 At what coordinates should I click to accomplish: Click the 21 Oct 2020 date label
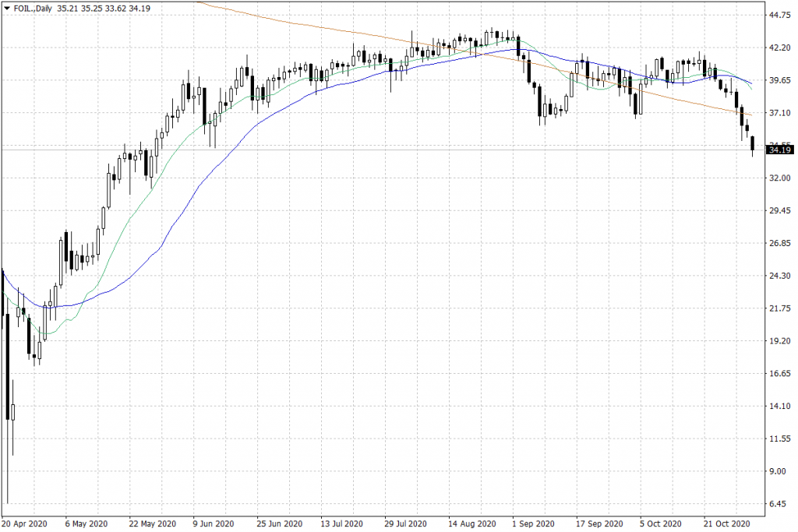(725, 523)
